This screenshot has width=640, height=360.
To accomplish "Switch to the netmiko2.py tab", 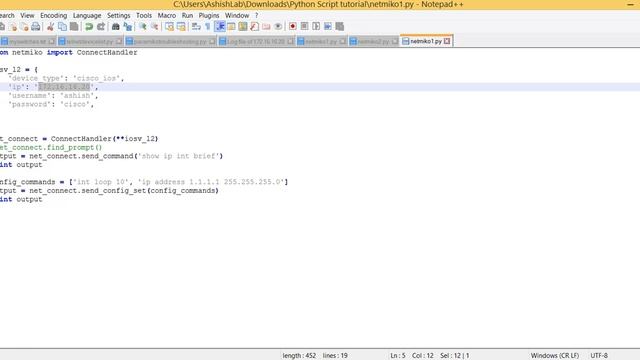I will (373, 42).
